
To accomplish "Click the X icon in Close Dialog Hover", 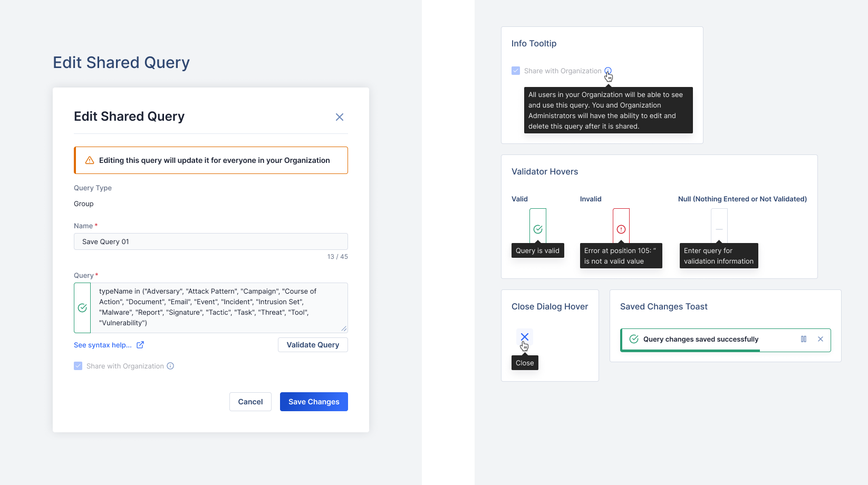I will [524, 336].
